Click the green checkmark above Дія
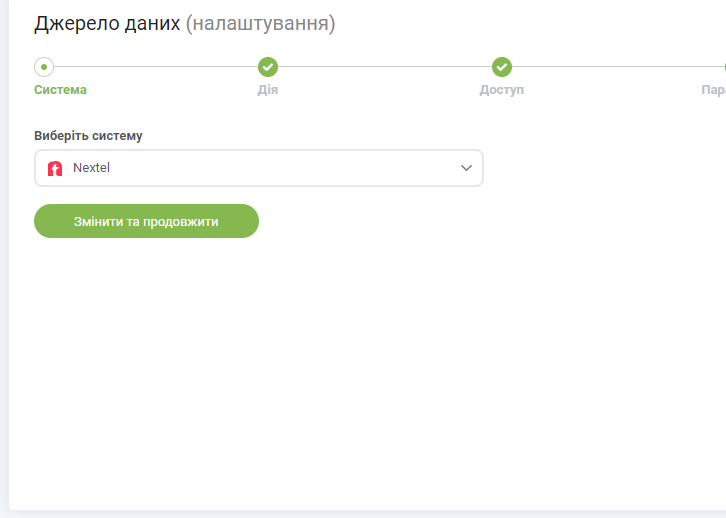Image resolution: width=726 pixels, height=518 pixels. [268, 67]
